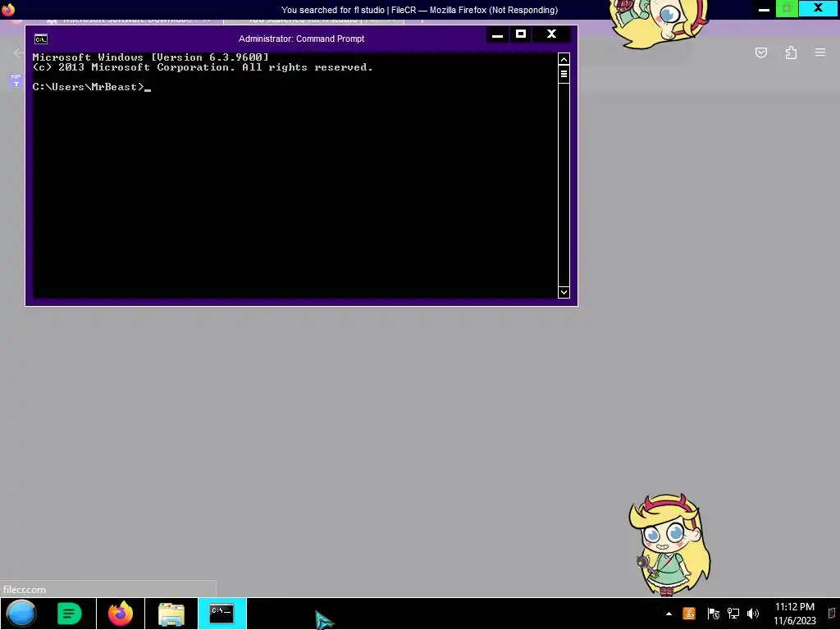Click the 'Microsoft Windows [Version 6.3.9600]' line

151,57
